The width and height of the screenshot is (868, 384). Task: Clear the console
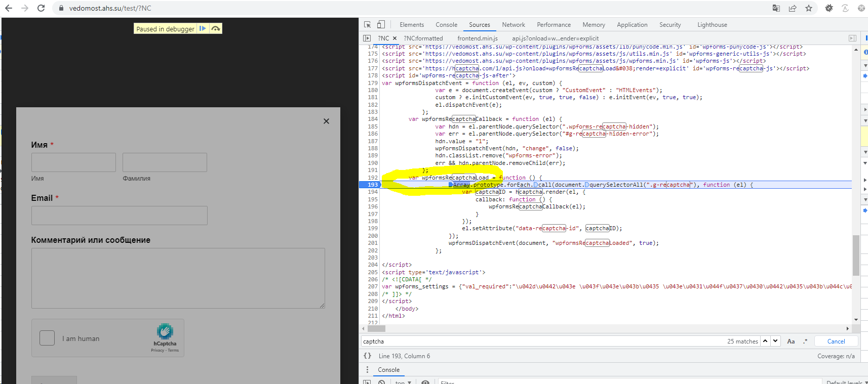381,382
